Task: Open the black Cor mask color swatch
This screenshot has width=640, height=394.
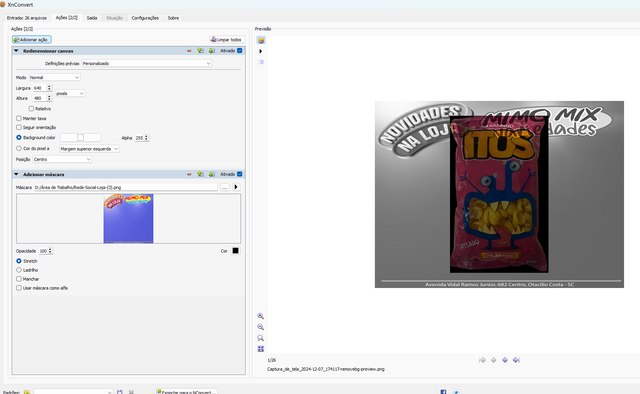Action: [x=236, y=251]
